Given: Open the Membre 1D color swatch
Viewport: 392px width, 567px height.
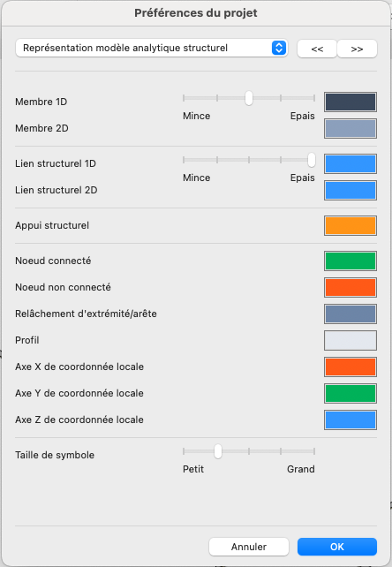Looking at the screenshot, I should (x=350, y=102).
